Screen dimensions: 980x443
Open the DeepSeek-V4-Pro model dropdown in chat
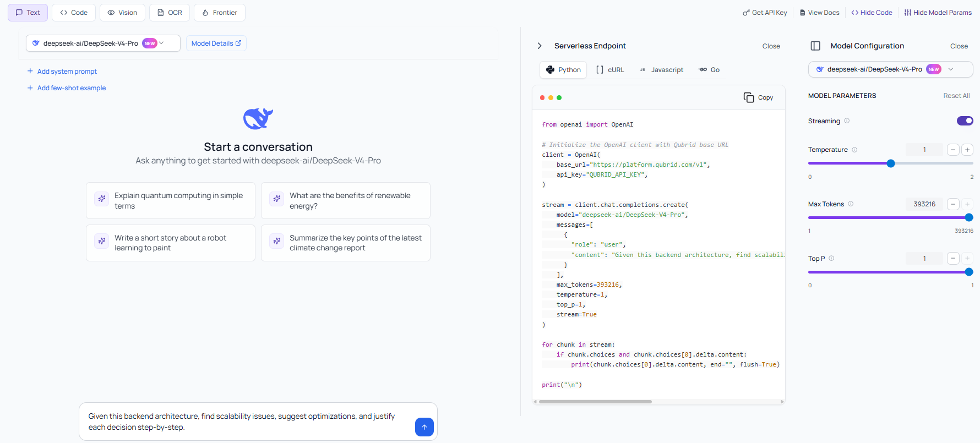pos(103,43)
